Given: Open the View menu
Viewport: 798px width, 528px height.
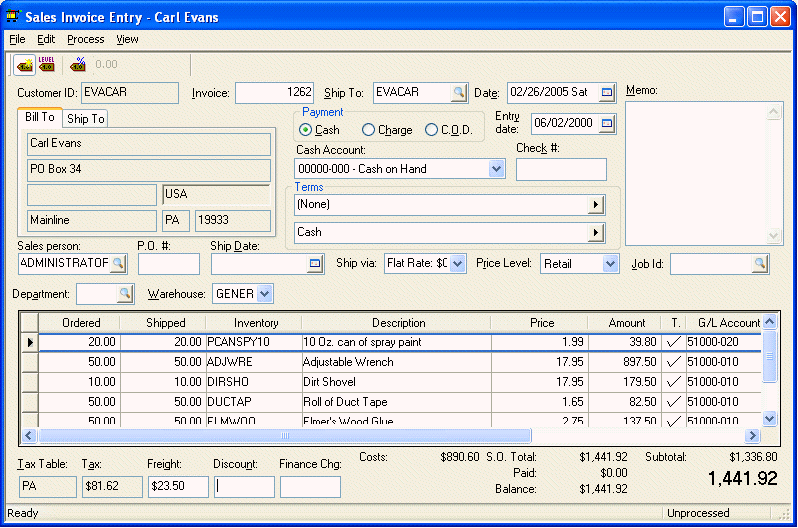Looking at the screenshot, I should [x=127, y=39].
